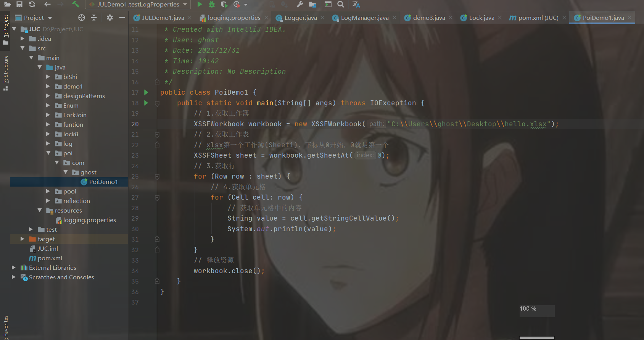Switch to the logging.properties tab
Image resolution: width=644 pixels, height=340 pixels.
234,18
